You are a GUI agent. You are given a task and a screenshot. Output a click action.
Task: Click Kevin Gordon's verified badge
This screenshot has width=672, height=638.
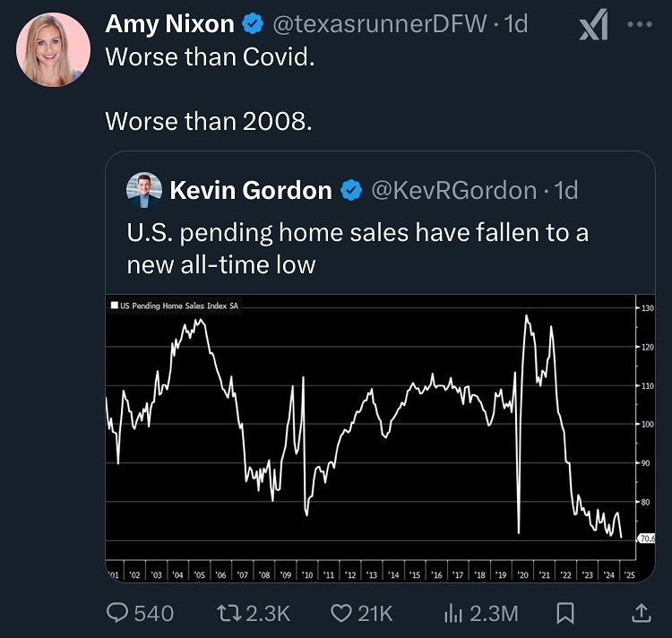(x=352, y=191)
